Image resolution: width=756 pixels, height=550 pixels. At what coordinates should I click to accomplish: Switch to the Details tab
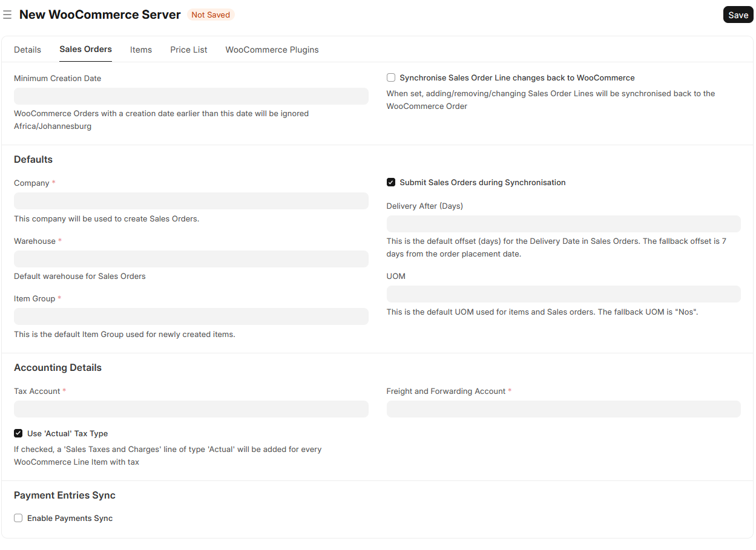(x=27, y=50)
